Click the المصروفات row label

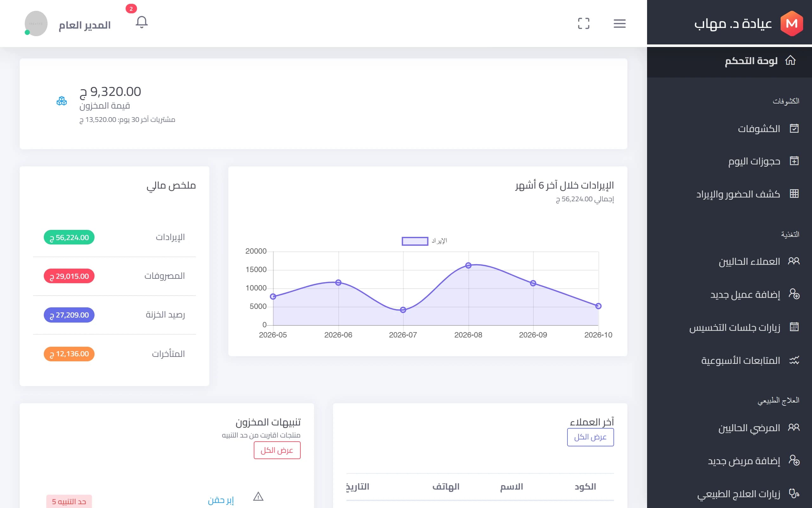[164, 276]
